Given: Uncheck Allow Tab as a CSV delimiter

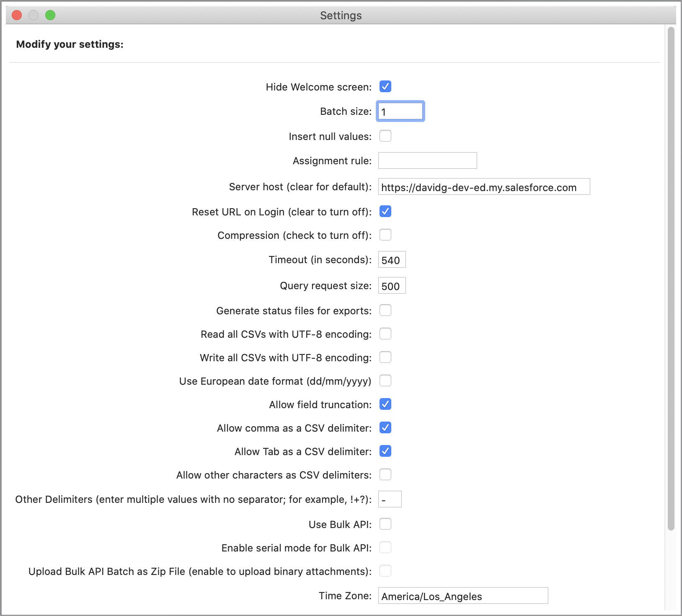Looking at the screenshot, I should (385, 451).
